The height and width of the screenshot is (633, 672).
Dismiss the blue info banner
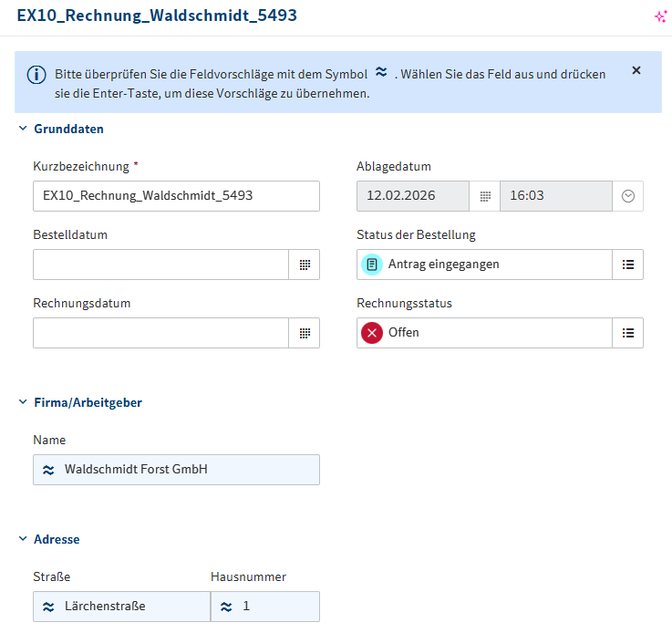tap(636, 70)
